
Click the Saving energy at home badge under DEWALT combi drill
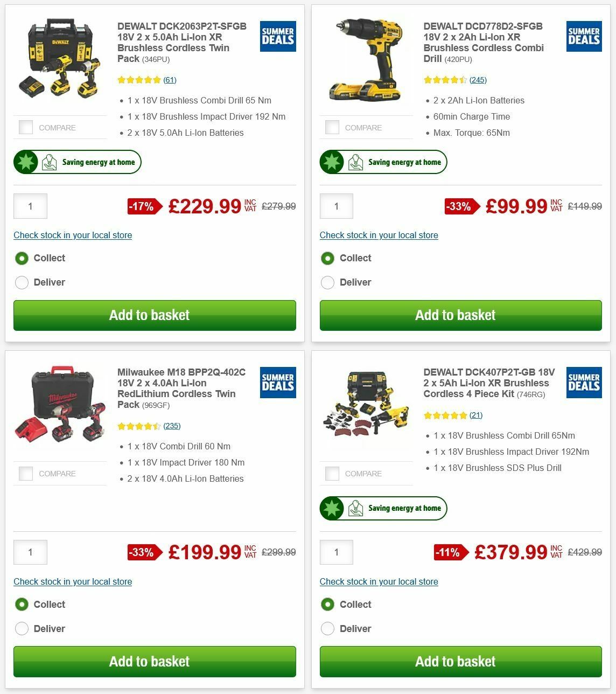[x=383, y=162]
